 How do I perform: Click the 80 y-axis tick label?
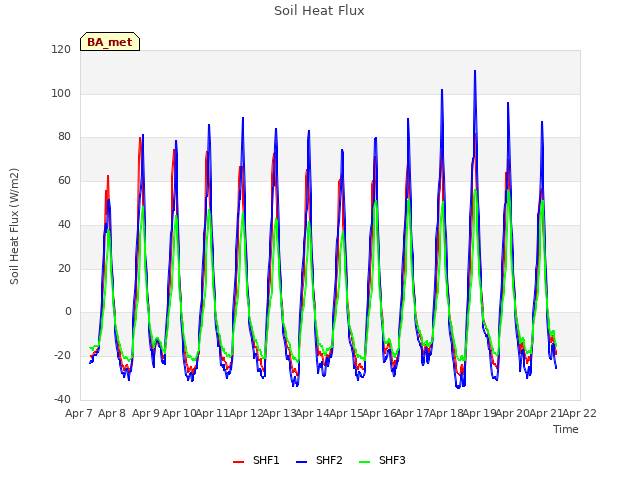tap(64, 137)
